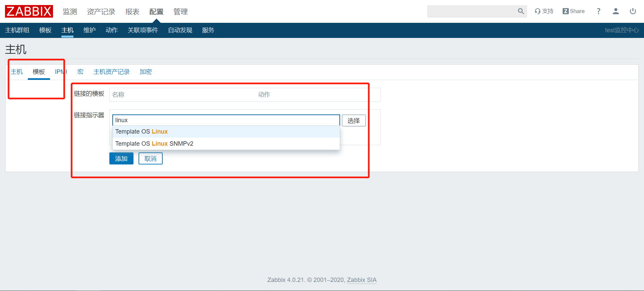This screenshot has height=291, width=644.
Task: Click the test监控中心 server name text
Action: coord(622,30)
